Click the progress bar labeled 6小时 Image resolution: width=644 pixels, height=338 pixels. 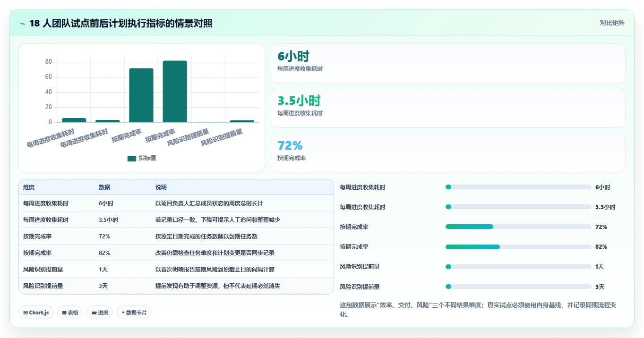coord(518,187)
